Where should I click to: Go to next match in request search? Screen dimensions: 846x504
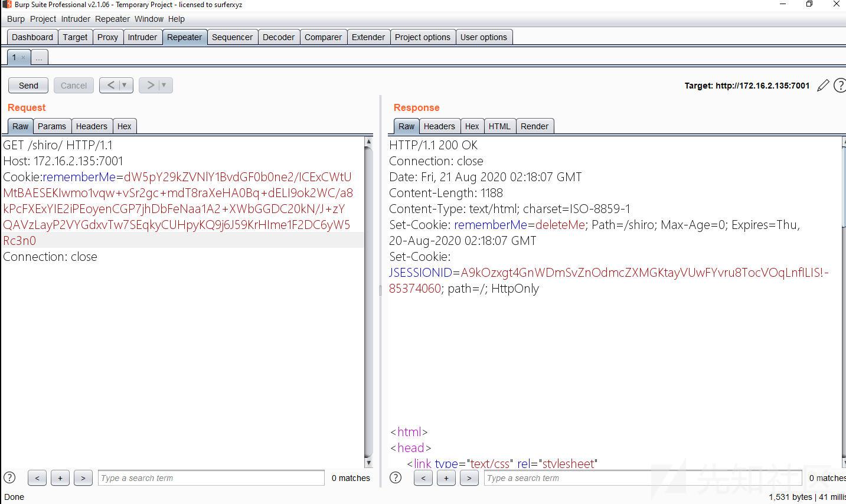(x=83, y=478)
